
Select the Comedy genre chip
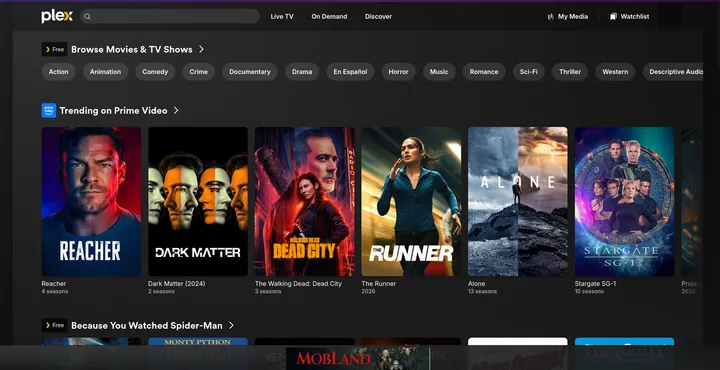(155, 72)
